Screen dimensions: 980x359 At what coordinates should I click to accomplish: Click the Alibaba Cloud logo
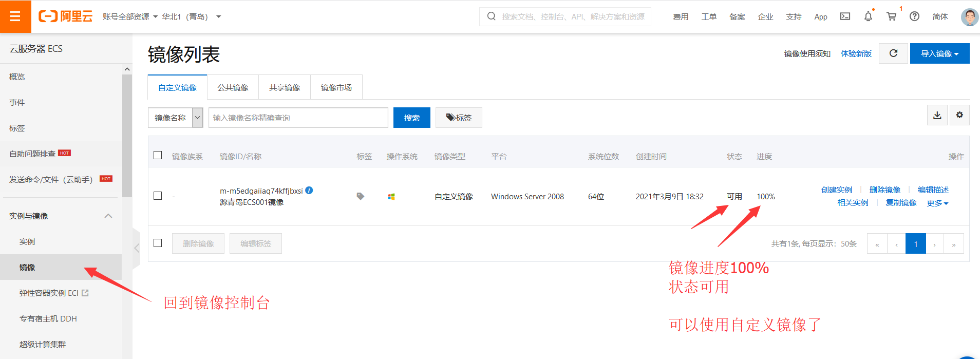click(65, 16)
